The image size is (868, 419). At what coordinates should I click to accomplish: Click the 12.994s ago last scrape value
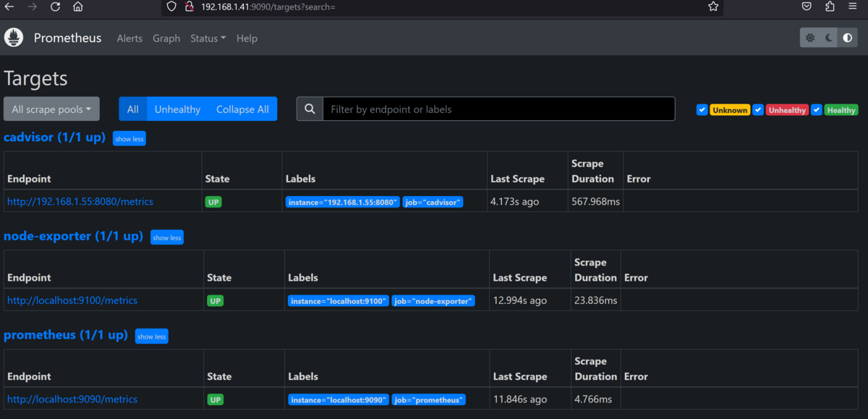[520, 300]
